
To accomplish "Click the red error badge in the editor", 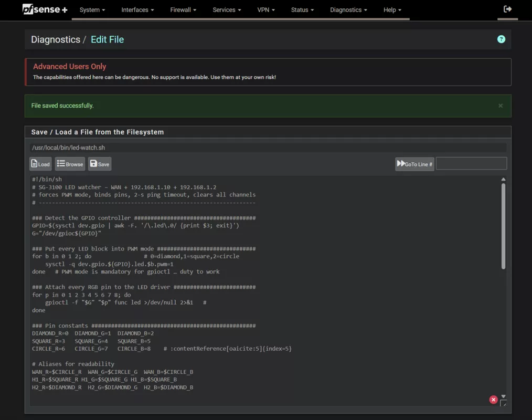I will 493,400.
